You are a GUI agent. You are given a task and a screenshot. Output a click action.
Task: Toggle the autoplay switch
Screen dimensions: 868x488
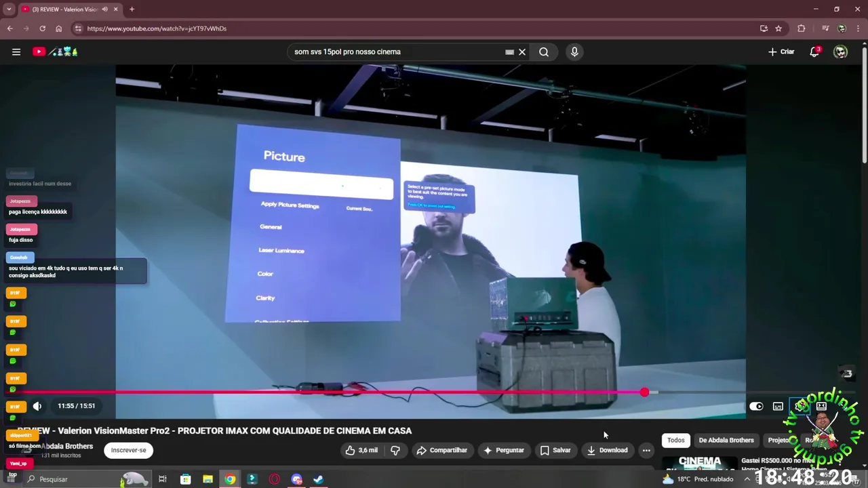(756, 406)
